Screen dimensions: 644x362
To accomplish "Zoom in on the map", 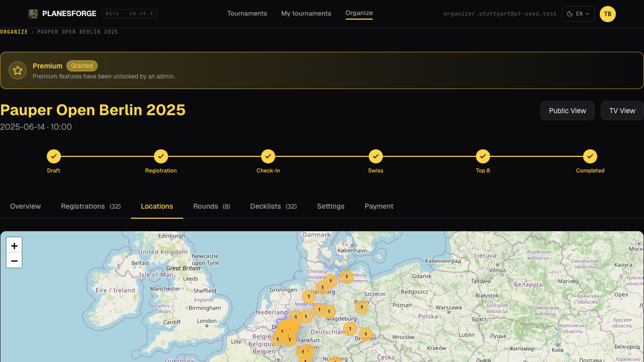I will tap(14, 245).
